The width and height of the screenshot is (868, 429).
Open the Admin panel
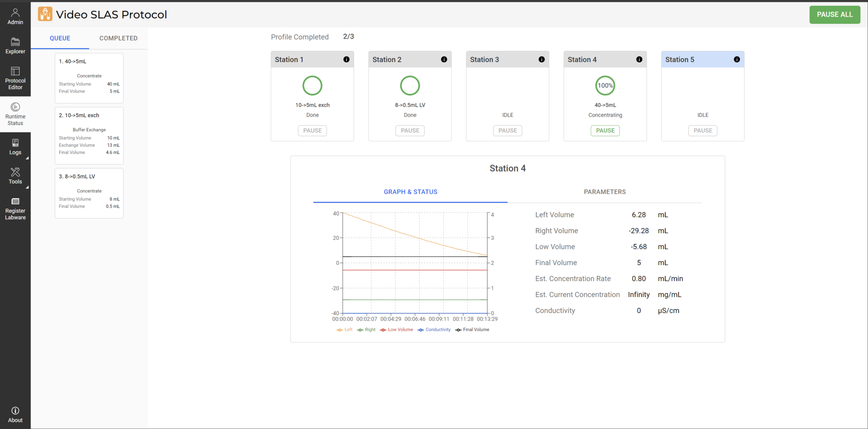15,15
